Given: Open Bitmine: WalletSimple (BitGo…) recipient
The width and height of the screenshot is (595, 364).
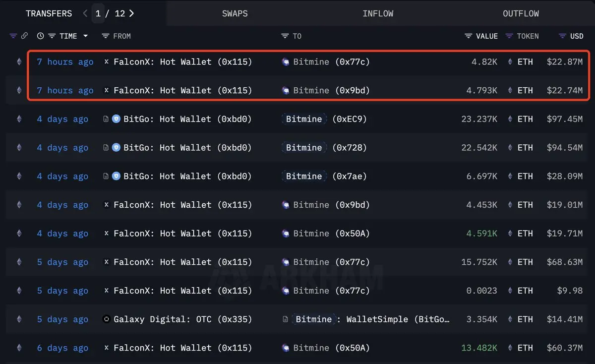Looking at the screenshot, I should coord(371,319).
